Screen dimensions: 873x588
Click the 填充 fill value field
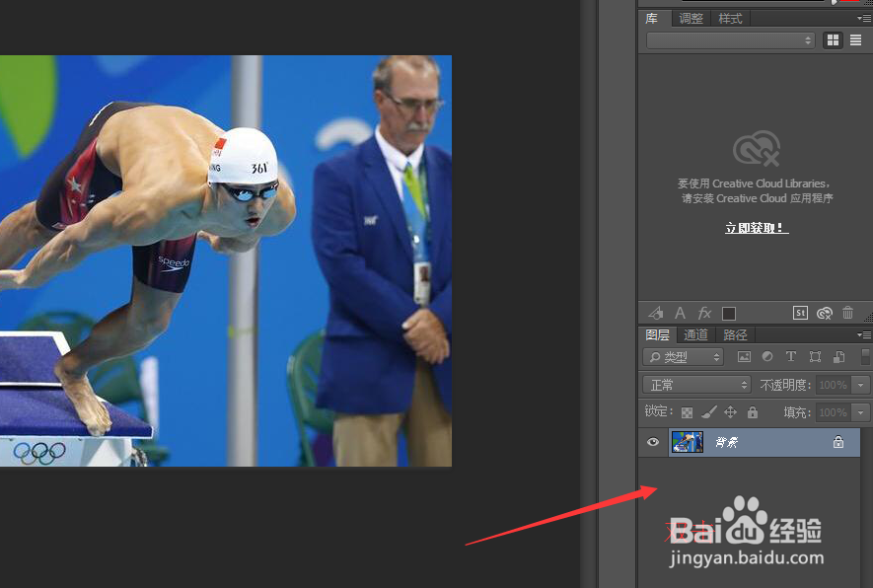click(x=834, y=412)
